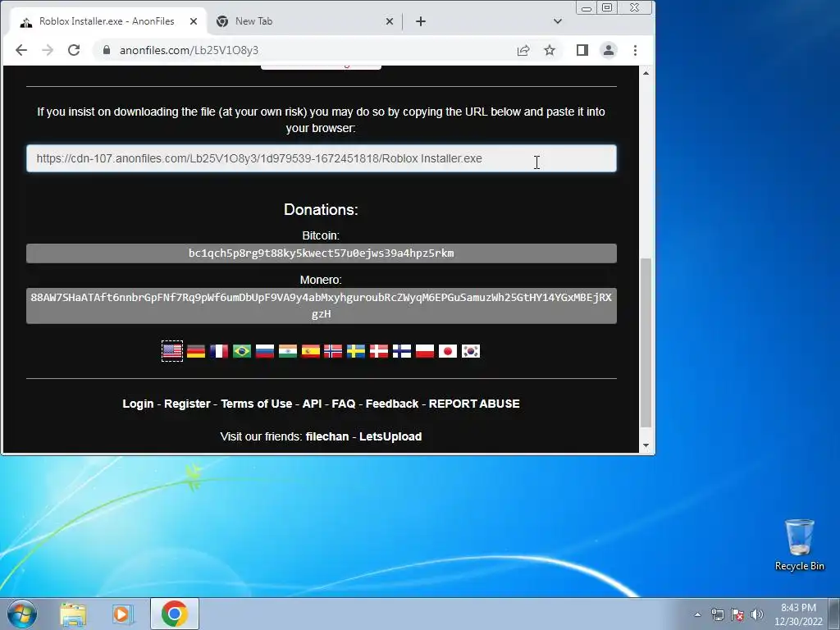Open Windows Explorer from the taskbar

pos(73,614)
